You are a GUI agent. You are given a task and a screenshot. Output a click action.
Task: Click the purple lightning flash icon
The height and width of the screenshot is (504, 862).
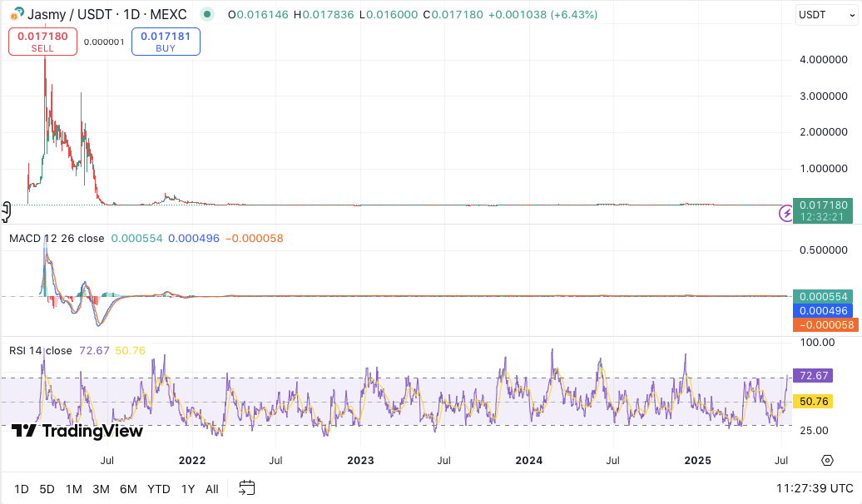point(786,213)
